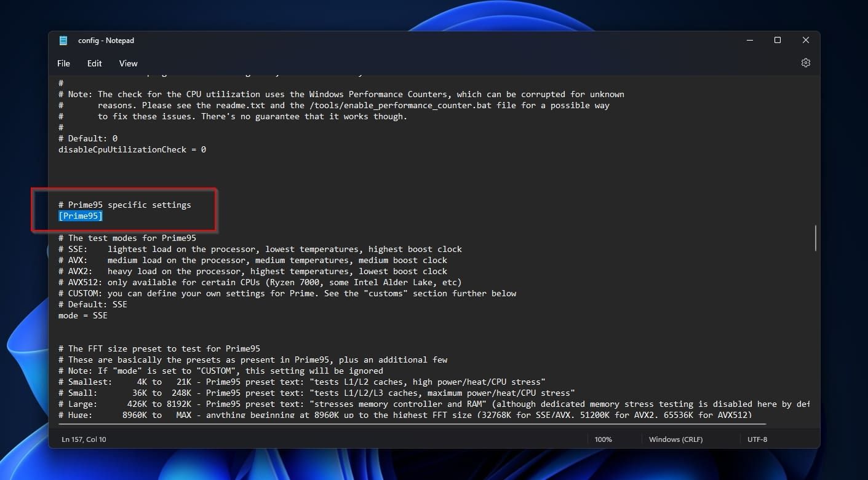Click the 'config - Notepad' window title
This screenshot has width=868, height=480.
coord(106,41)
